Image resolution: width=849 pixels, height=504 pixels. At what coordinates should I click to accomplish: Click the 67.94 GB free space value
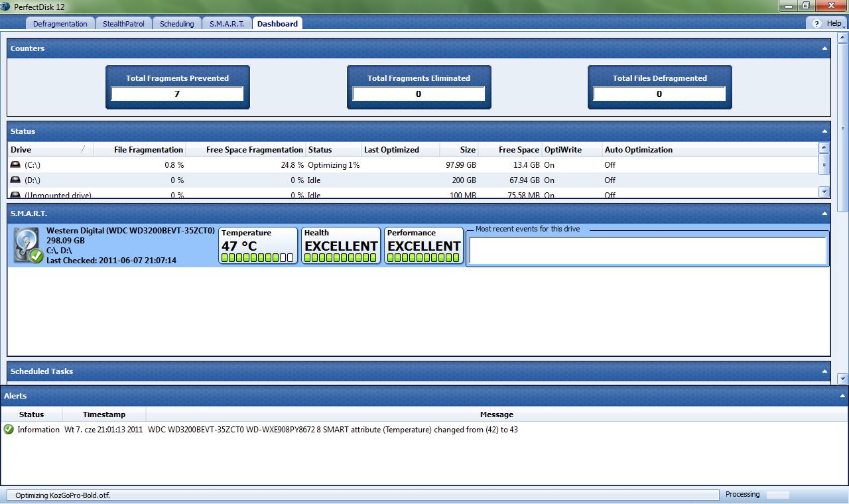524,180
